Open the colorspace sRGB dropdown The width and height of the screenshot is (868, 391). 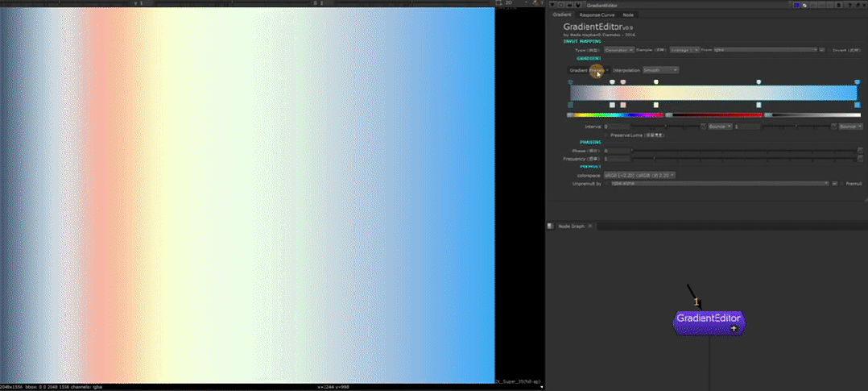tap(639, 175)
